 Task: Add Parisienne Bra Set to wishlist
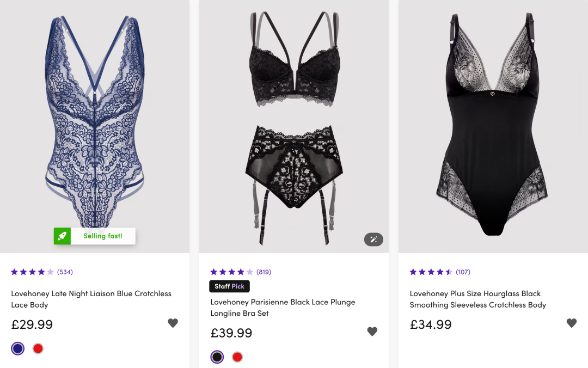point(372,332)
